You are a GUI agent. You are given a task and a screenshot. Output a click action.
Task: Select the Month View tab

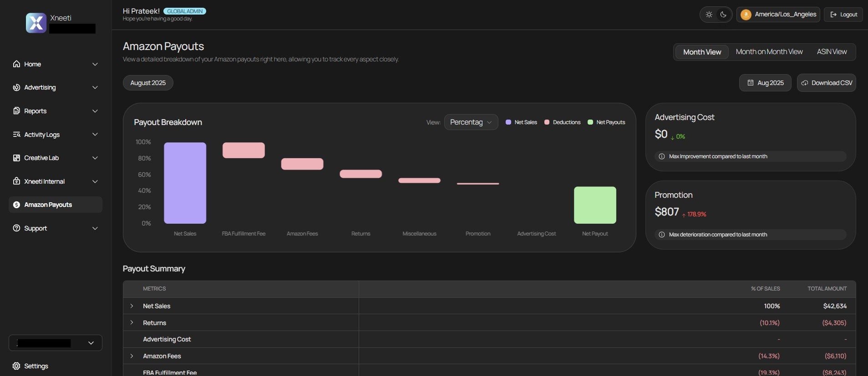(702, 52)
